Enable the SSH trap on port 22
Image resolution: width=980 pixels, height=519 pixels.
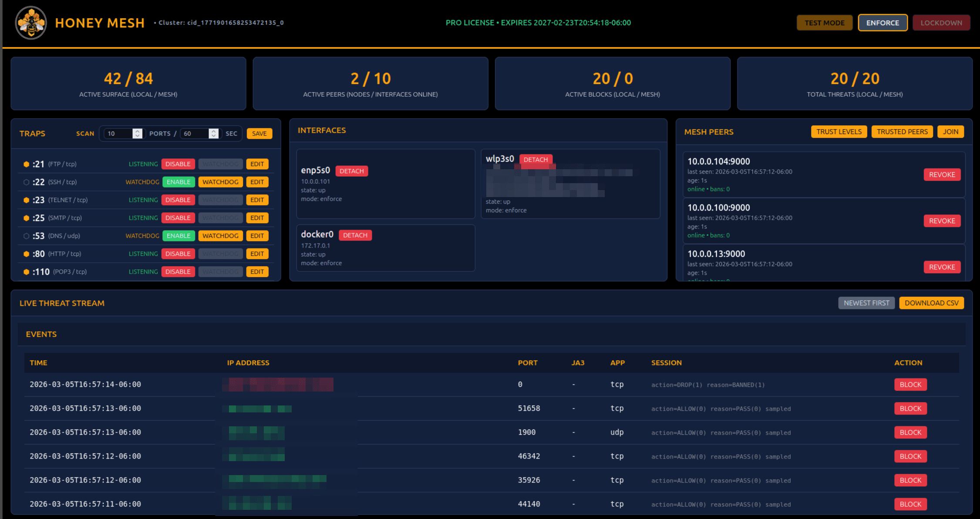(x=178, y=182)
